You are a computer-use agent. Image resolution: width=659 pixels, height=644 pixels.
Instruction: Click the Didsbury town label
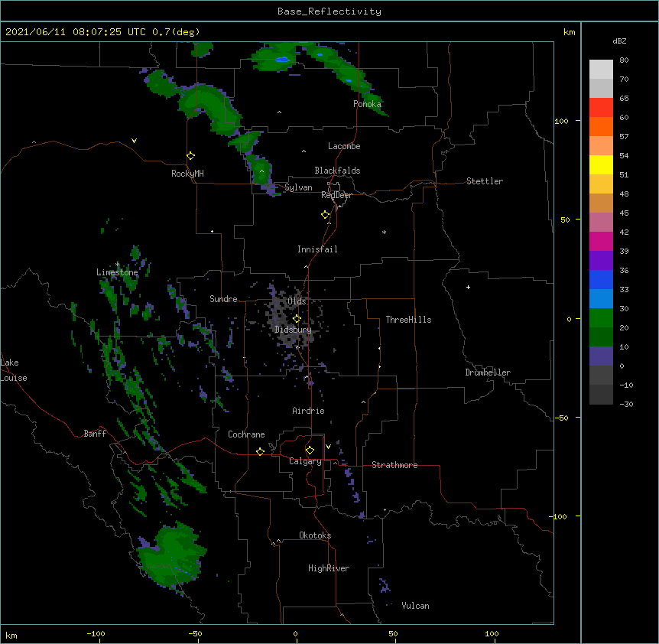coord(293,330)
